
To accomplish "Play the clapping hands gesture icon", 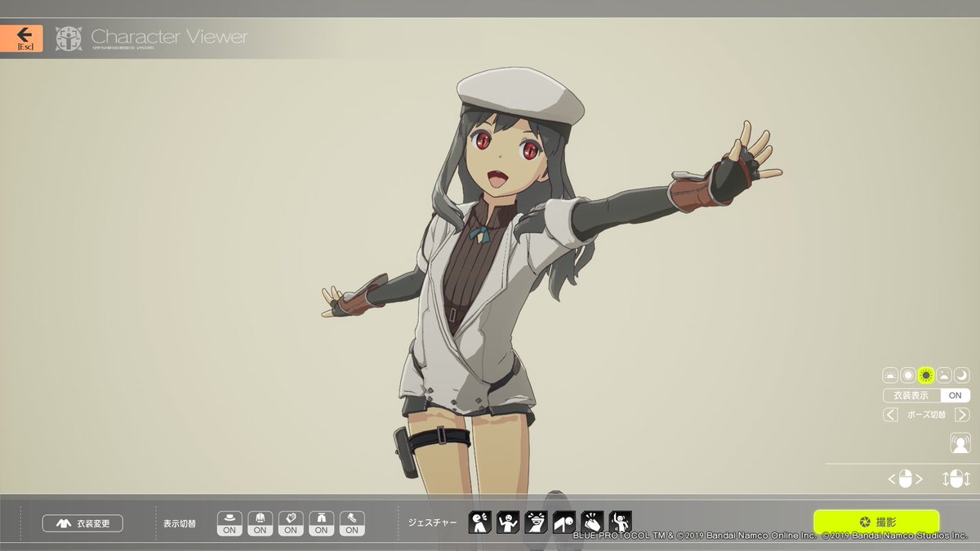I will [592, 522].
